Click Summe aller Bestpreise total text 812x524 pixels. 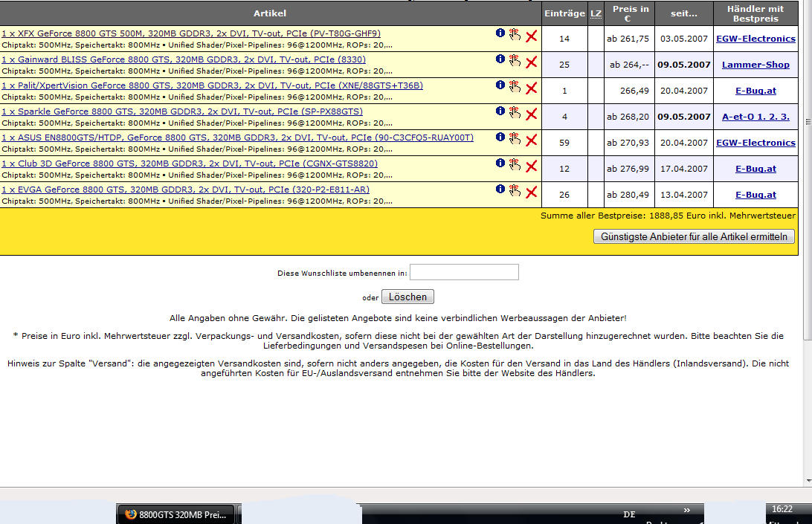(668, 216)
